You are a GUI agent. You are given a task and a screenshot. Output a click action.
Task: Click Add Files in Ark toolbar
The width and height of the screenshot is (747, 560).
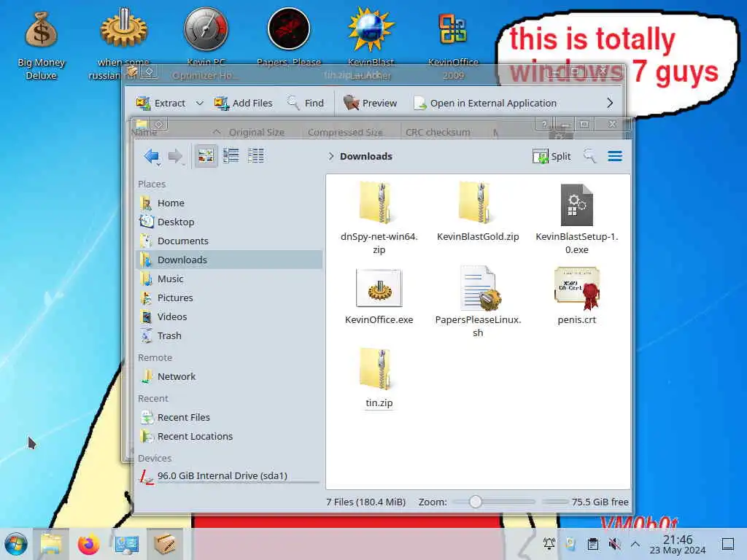click(243, 103)
